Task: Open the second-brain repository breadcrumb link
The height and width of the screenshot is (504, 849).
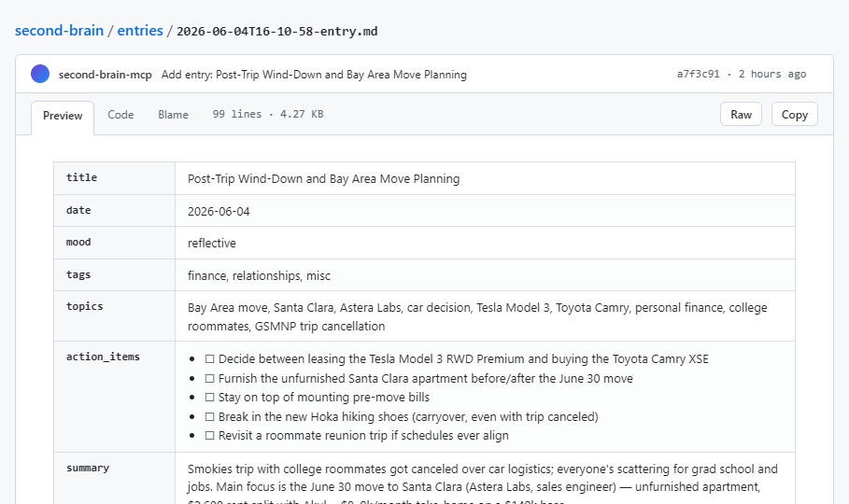Action: 59,31
